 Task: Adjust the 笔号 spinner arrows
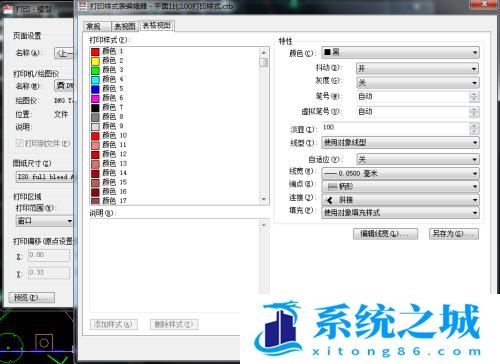tap(474, 97)
